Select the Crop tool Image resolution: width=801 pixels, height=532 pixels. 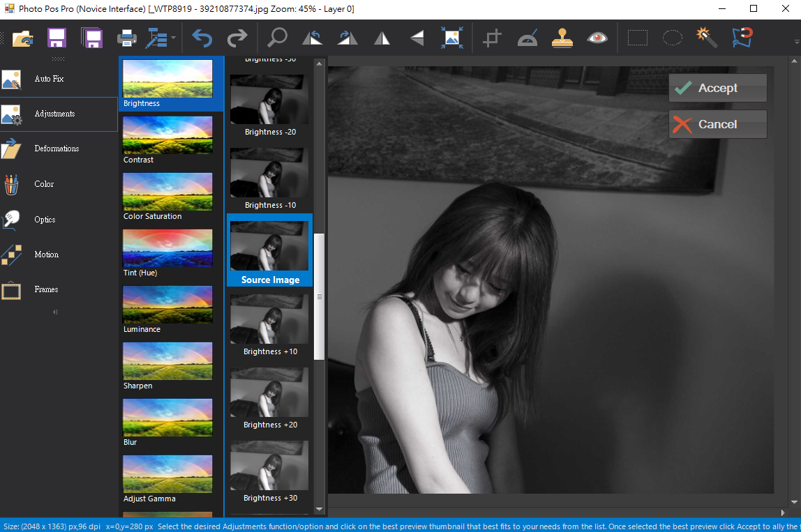493,38
